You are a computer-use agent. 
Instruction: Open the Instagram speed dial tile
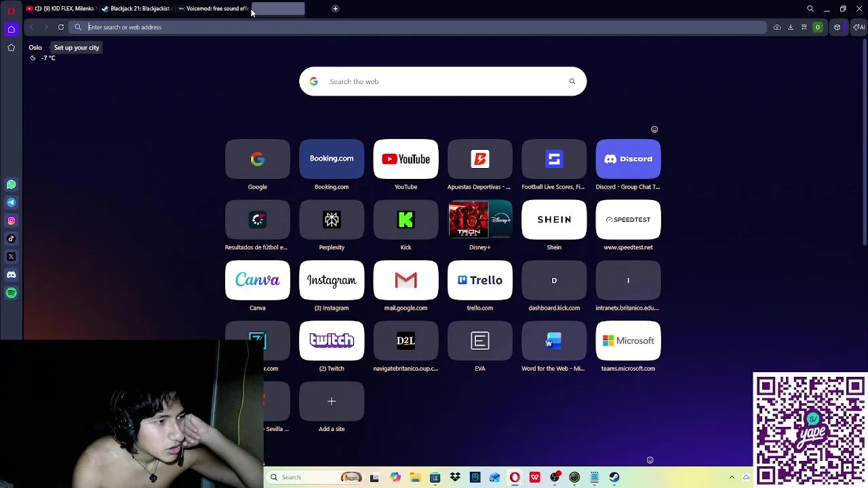[x=332, y=280]
